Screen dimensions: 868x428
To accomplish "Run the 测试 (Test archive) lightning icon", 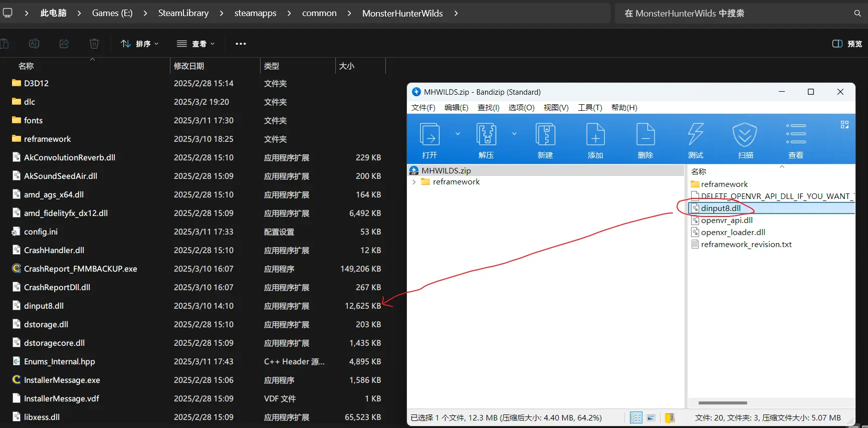I will (695, 135).
